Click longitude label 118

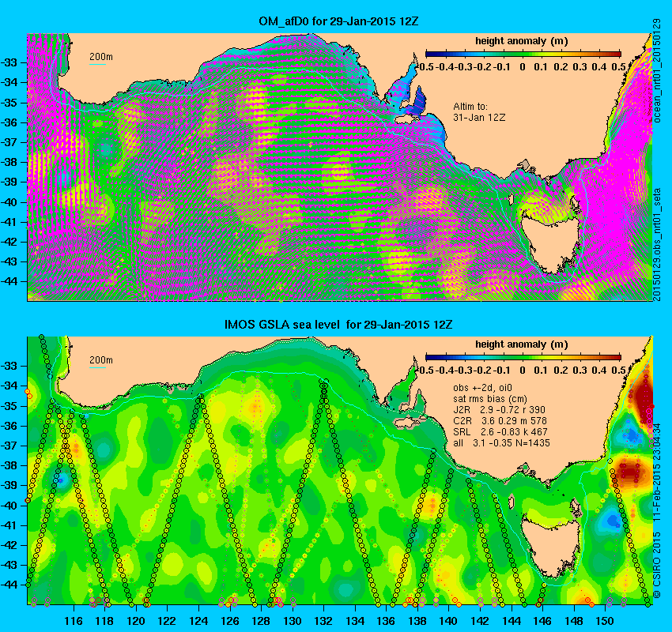(x=105, y=621)
